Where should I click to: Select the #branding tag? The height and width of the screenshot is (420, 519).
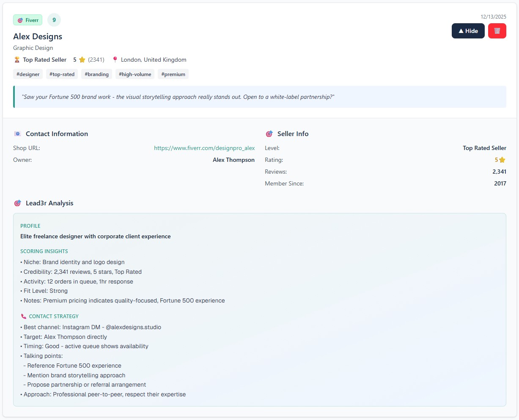pos(96,74)
